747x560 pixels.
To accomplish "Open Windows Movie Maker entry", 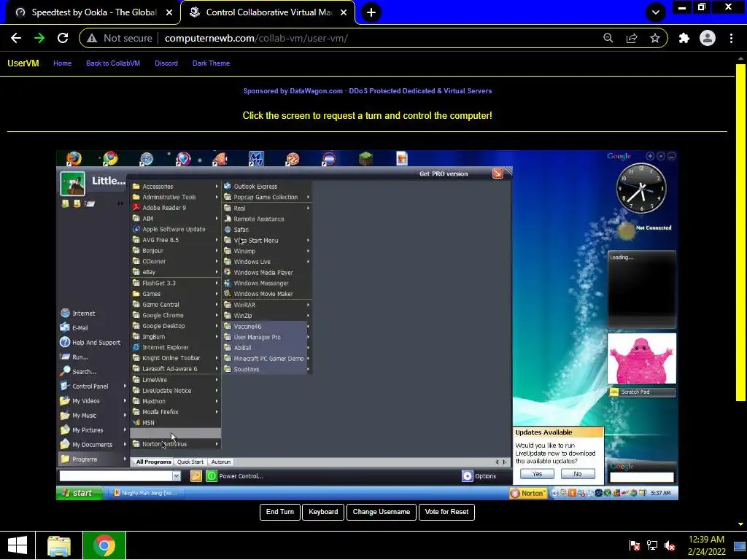I will coord(263,294).
